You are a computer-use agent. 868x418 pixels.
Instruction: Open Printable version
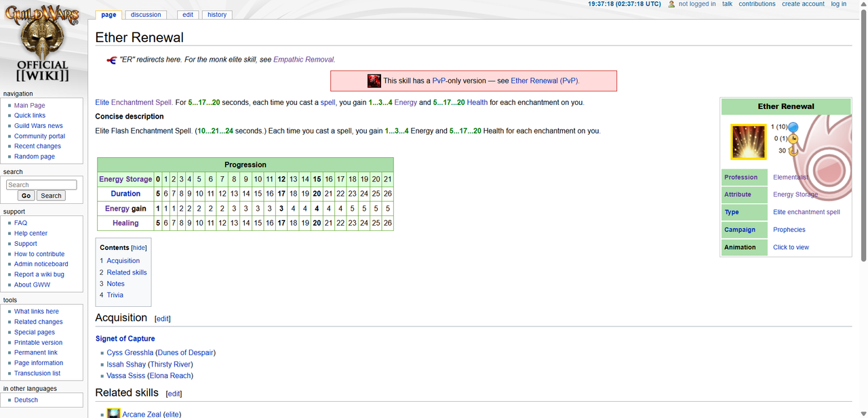coord(39,343)
